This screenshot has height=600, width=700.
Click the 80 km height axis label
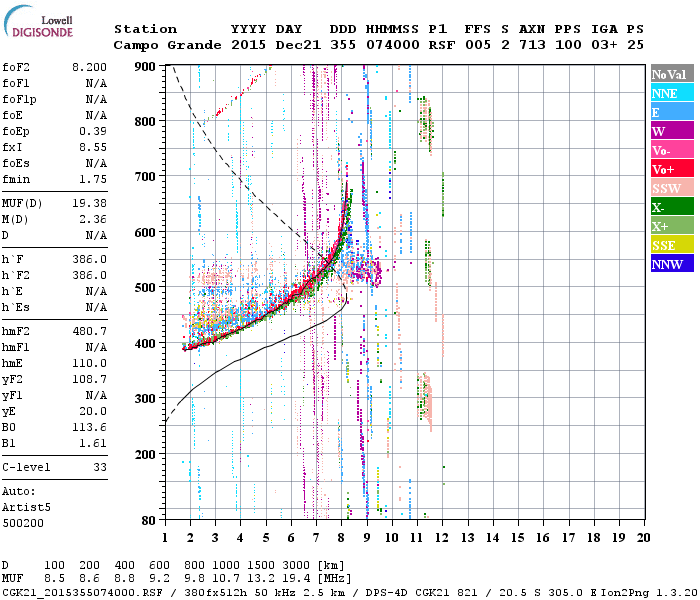pyautogui.click(x=148, y=521)
